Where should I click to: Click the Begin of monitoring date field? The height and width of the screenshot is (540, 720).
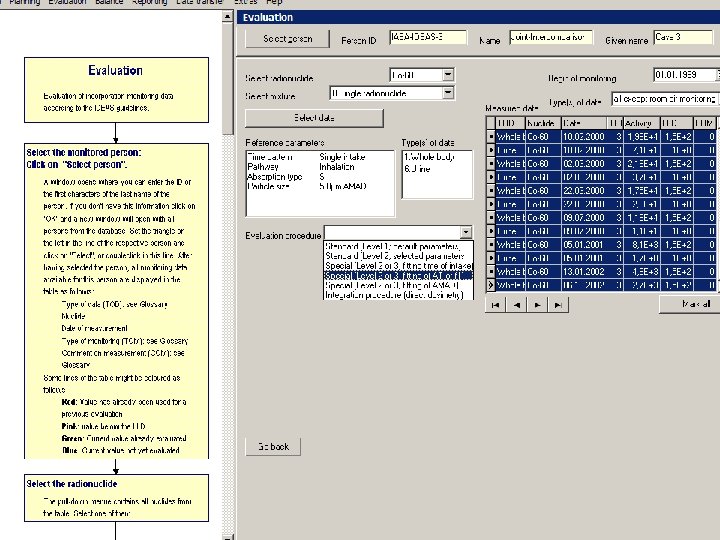coord(685,75)
